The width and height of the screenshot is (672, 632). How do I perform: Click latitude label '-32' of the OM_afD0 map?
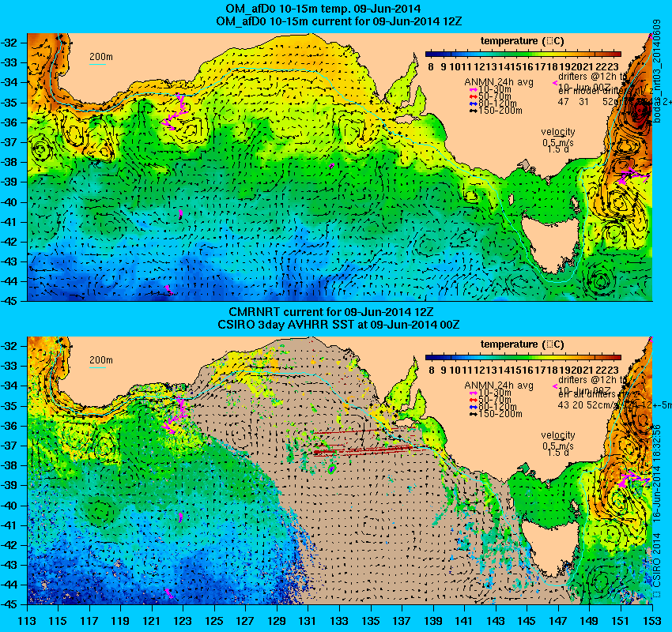click(x=9, y=43)
